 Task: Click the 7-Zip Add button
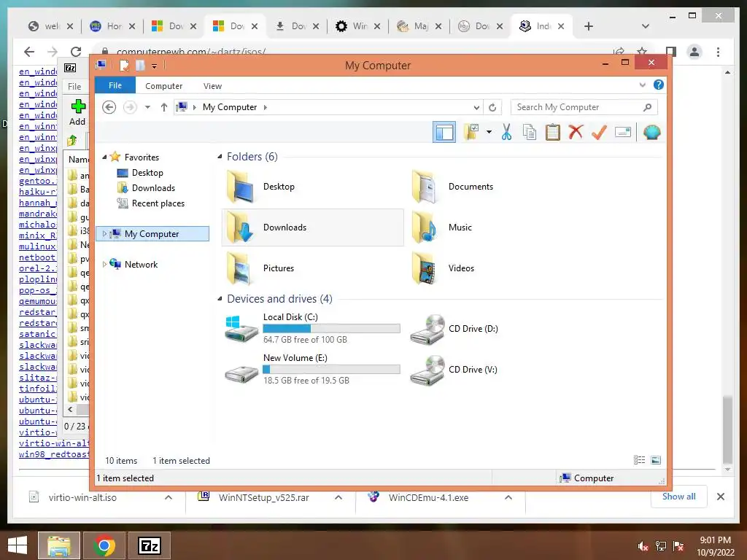tap(77, 112)
